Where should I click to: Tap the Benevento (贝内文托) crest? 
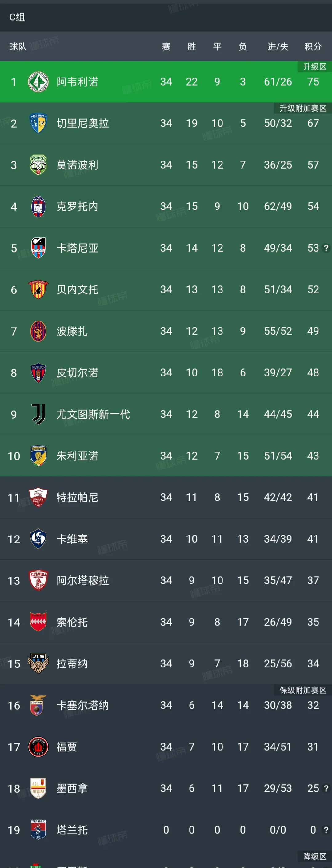coord(38,289)
